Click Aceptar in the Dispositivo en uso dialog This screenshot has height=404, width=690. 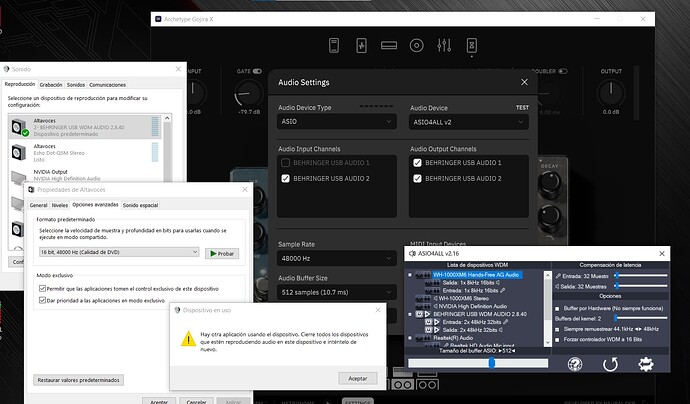[358, 378]
